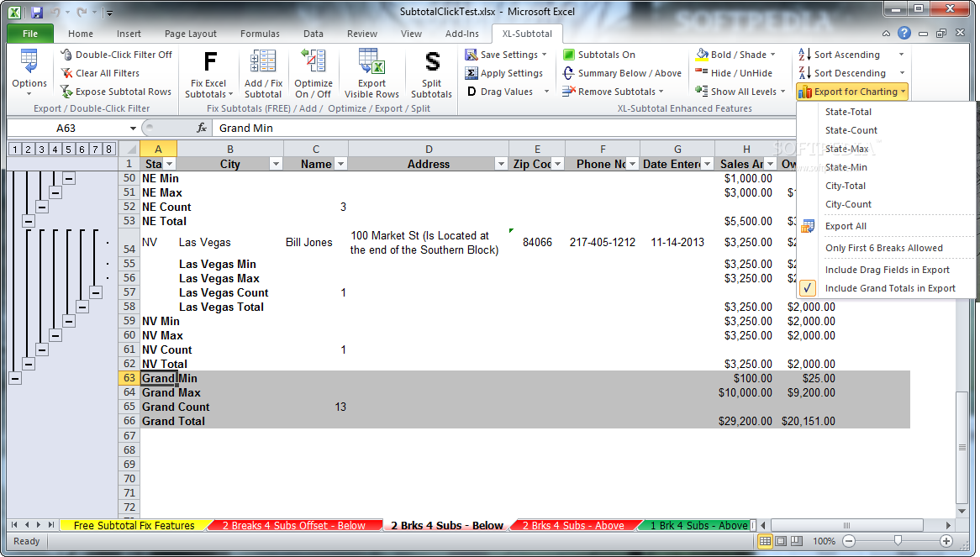Switch to the Data ribbon tab
Image resolution: width=980 pixels, height=557 pixels.
point(313,34)
